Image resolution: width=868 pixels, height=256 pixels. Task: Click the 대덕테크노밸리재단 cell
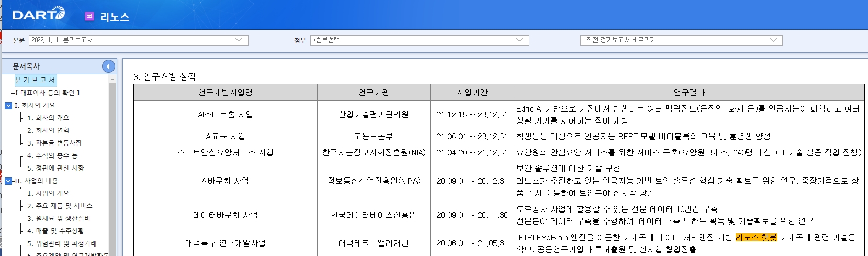(374, 243)
